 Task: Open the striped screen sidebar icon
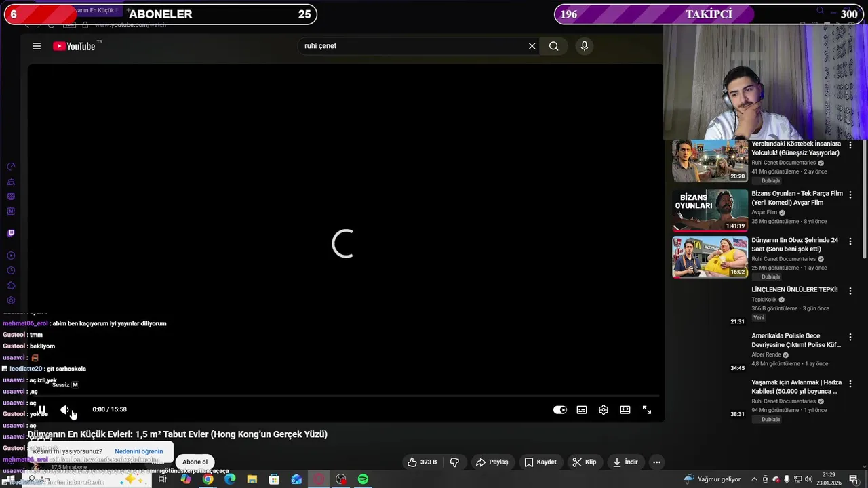pos(11,197)
